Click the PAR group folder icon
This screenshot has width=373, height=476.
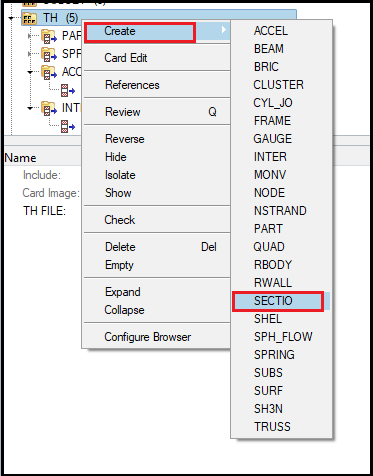point(49,36)
